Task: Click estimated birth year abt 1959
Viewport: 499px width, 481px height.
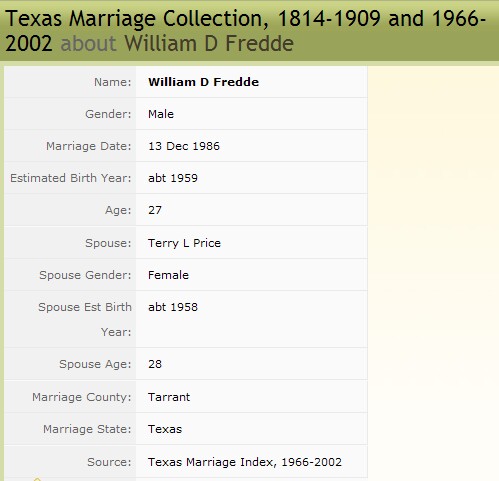Action: point(173,178)
